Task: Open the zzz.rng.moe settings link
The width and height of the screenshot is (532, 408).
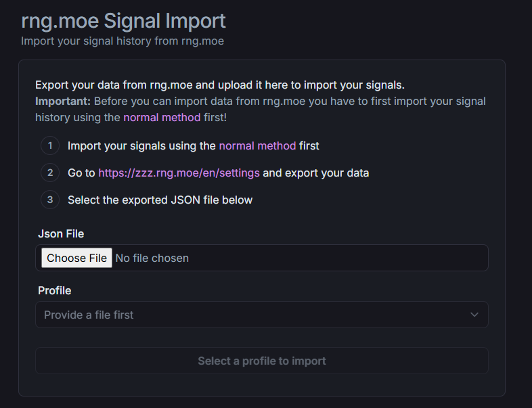Action: (179, 173)
